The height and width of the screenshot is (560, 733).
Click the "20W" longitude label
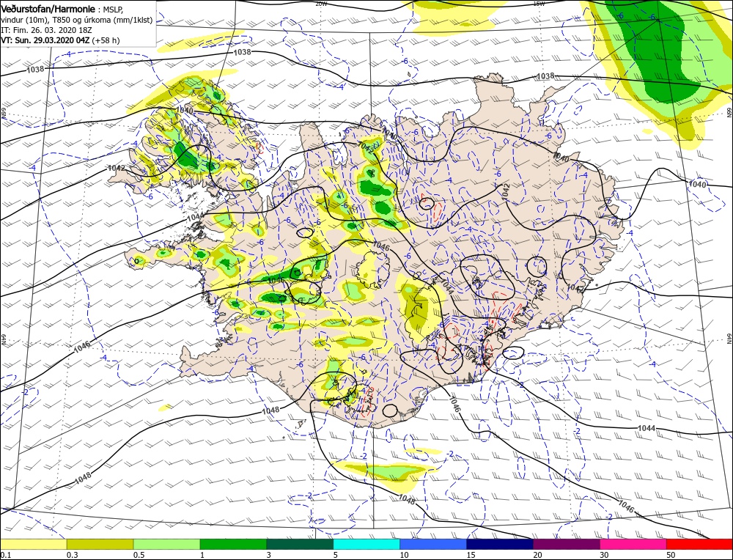321,3
